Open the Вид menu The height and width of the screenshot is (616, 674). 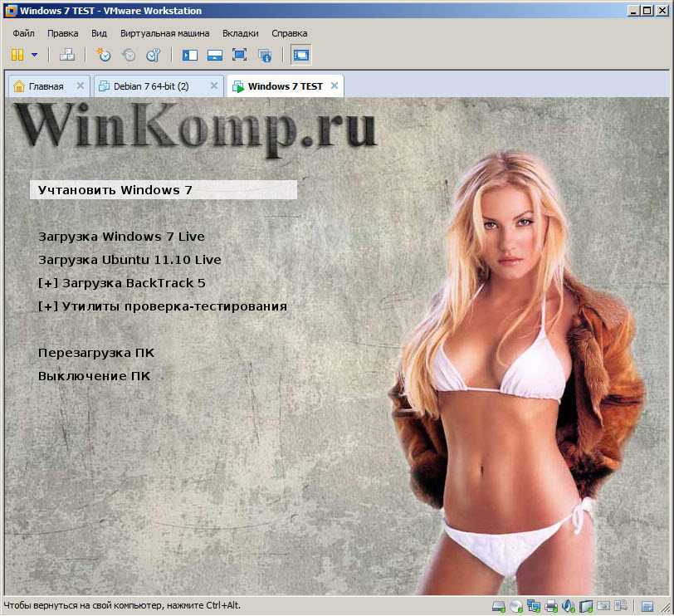(x=99, y=33)
